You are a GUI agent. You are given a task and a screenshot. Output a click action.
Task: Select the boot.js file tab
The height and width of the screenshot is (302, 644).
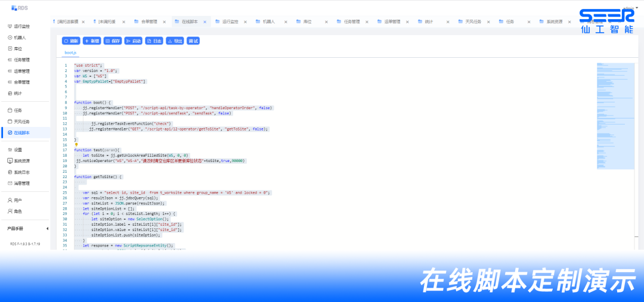pos(70,52)
